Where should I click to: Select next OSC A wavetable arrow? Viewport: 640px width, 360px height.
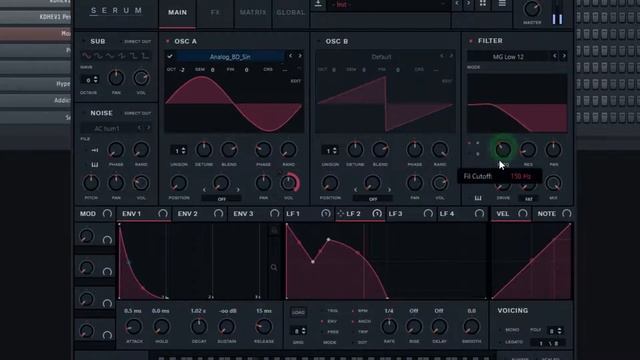[x=300, y=56]
